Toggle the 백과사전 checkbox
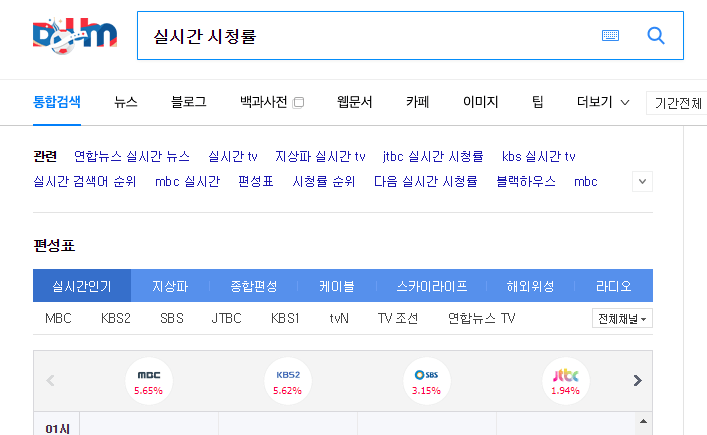 tap(298, 102)
